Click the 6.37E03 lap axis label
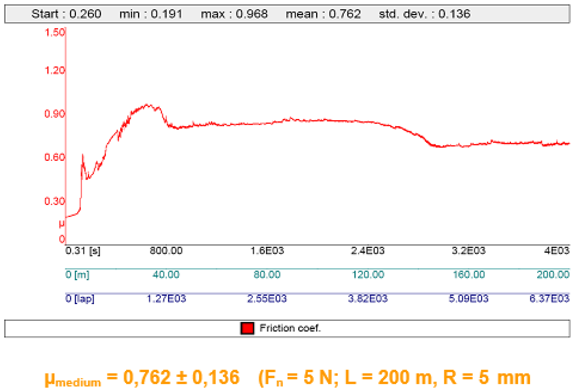The image size is (576, 392). coord(550,298)
